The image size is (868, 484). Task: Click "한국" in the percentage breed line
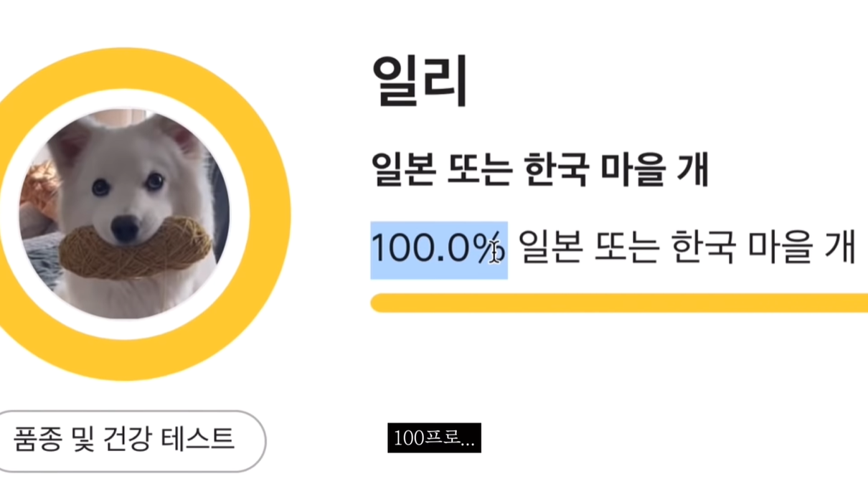coord(704,249)
